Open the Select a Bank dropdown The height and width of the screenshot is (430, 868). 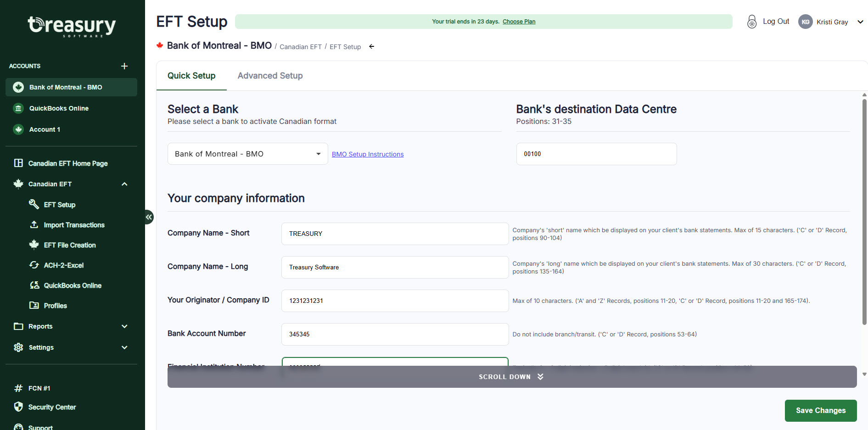click(248, 154)
